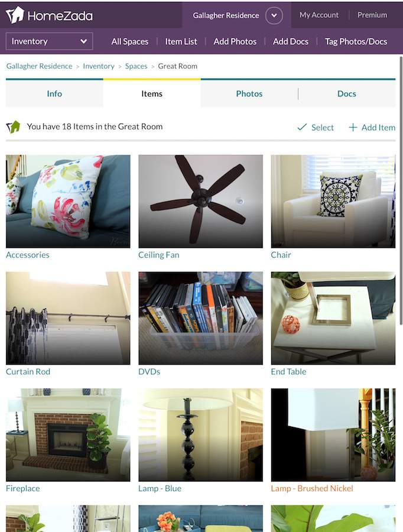The height and width of the screenshot is (532, 403).
Task: Click the checkmark icon beside Select
Action: (x=302, y=127)
